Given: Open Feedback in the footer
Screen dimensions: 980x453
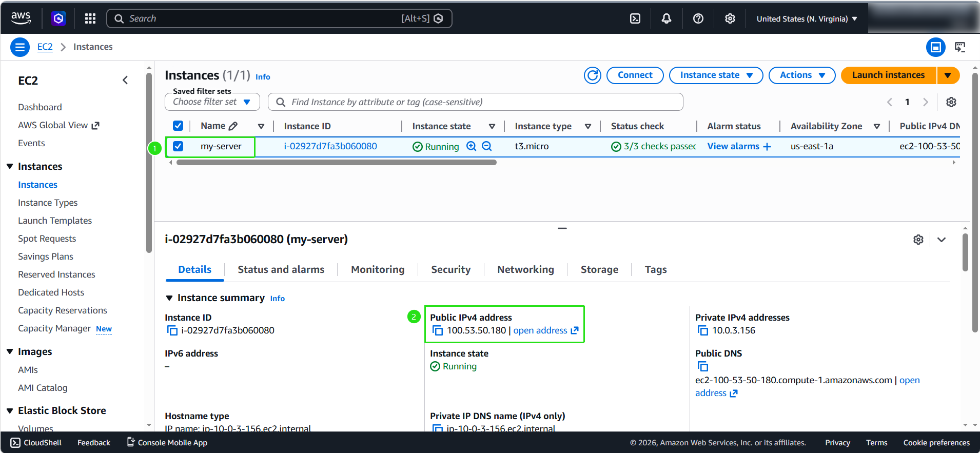Looking at the screenshot, I should click(x=94, y=443).
